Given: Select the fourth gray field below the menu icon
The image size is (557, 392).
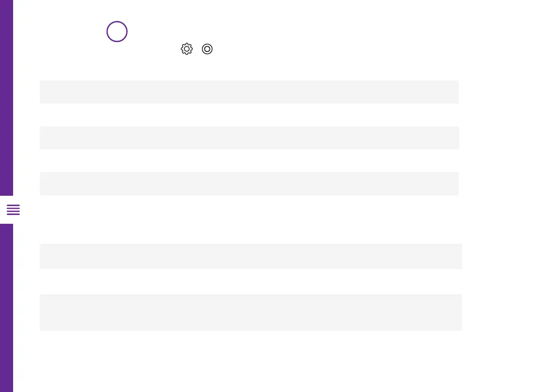Looking at the screenshot, I should [x=250, y=256].
